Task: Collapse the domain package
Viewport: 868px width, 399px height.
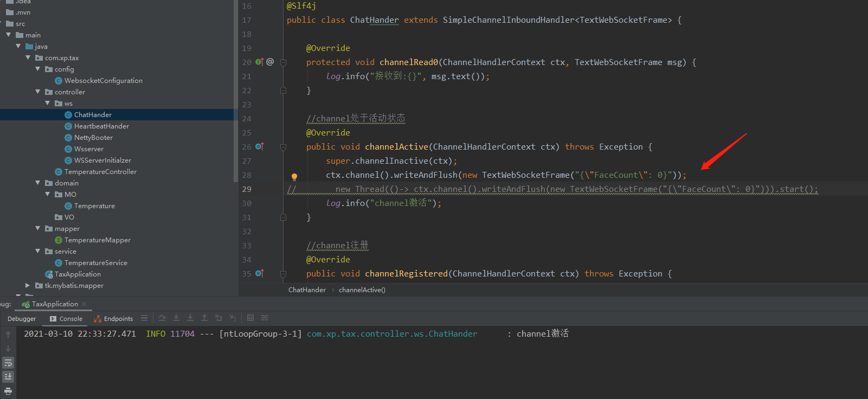Action: point(38,183)
